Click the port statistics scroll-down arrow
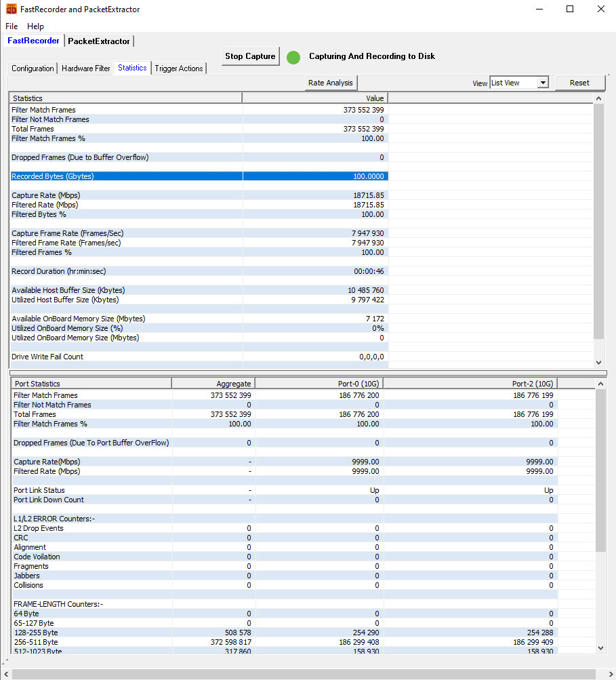 pos(600,648)
